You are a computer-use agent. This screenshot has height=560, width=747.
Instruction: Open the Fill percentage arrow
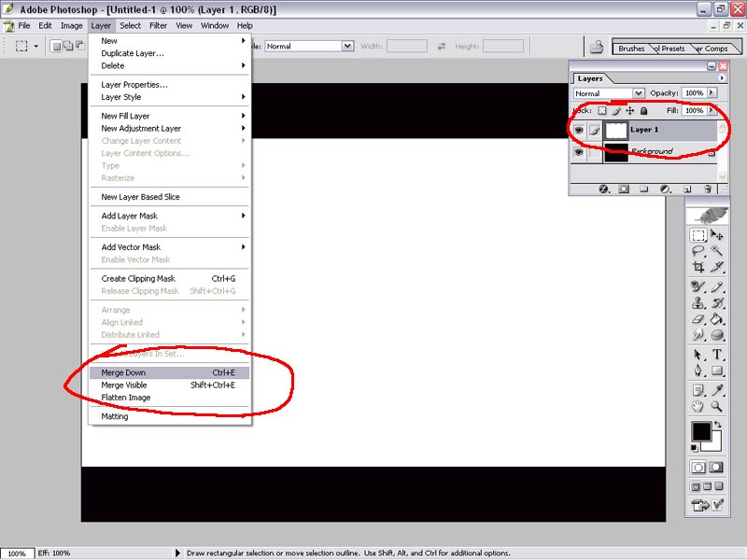pyautogui.click(x=712, y=110)
